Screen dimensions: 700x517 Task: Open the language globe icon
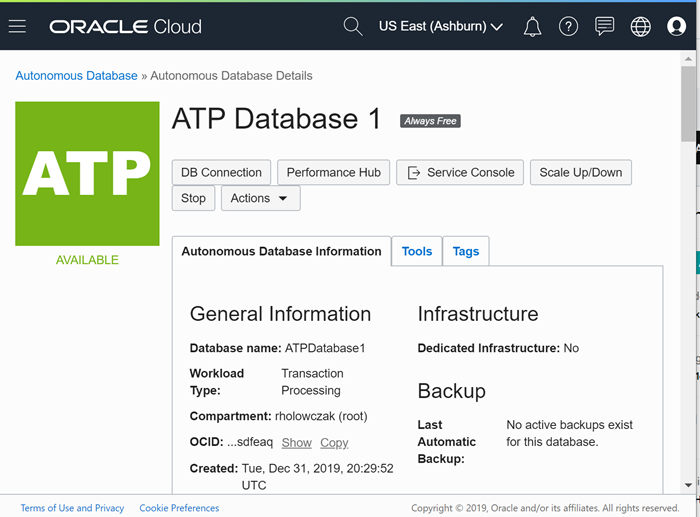(x=640, y=27)
